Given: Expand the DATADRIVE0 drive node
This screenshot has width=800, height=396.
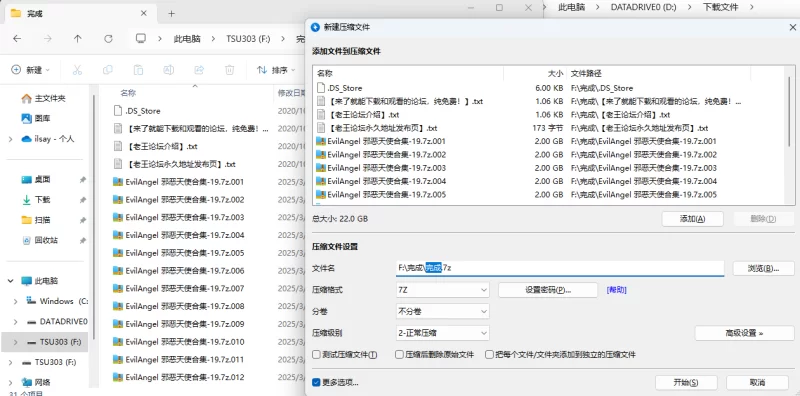Looking at the screenshot, I should 16,322.
